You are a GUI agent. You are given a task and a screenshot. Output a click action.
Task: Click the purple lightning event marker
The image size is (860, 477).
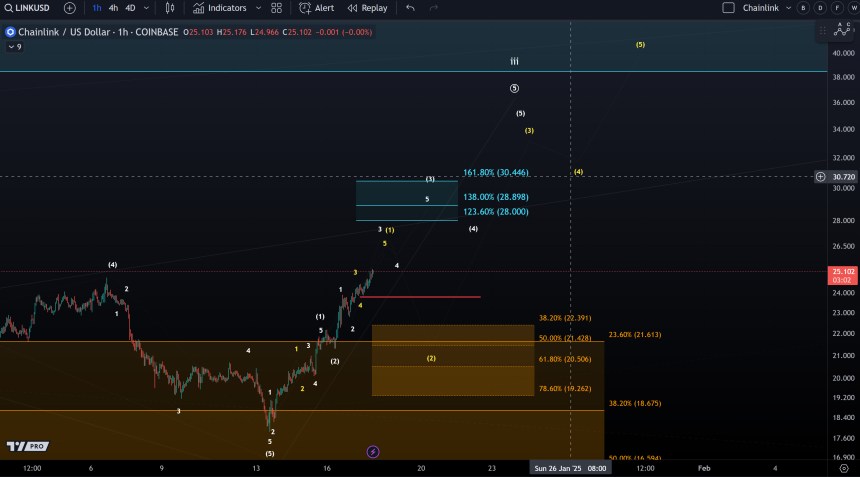tap(373, 452)
